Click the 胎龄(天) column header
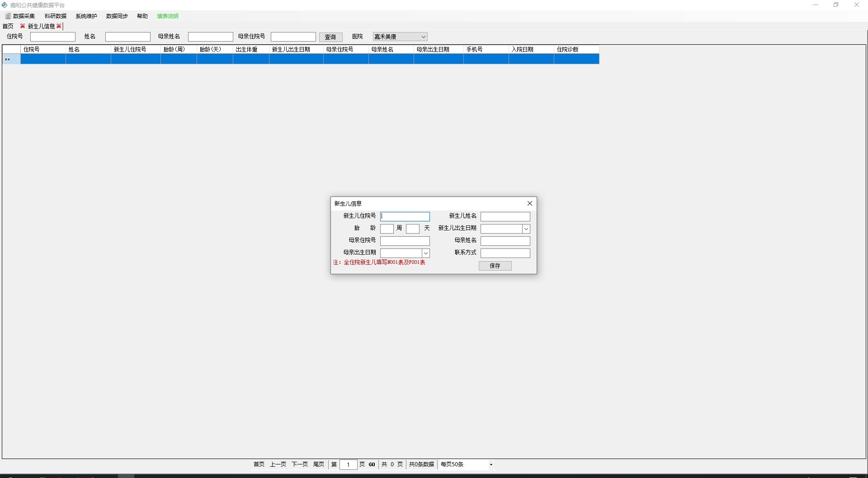This screenshot has width=868, height=478. [215, 49]
